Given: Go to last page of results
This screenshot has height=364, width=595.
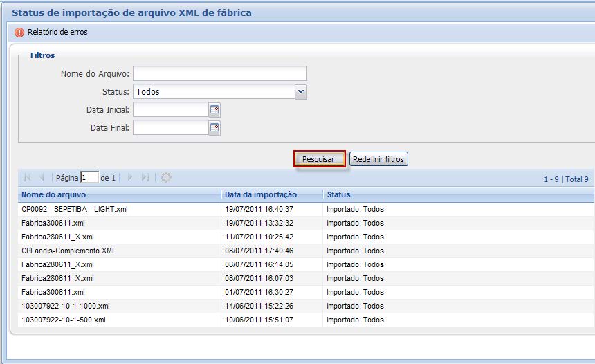Looking at the screenshot, I should click(x=145, y=178).
